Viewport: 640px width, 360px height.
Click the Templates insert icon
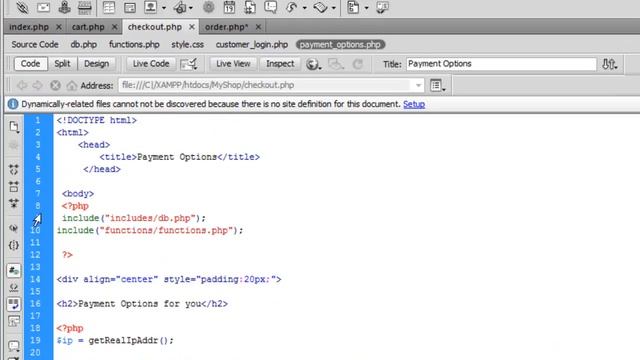(353, 7)
